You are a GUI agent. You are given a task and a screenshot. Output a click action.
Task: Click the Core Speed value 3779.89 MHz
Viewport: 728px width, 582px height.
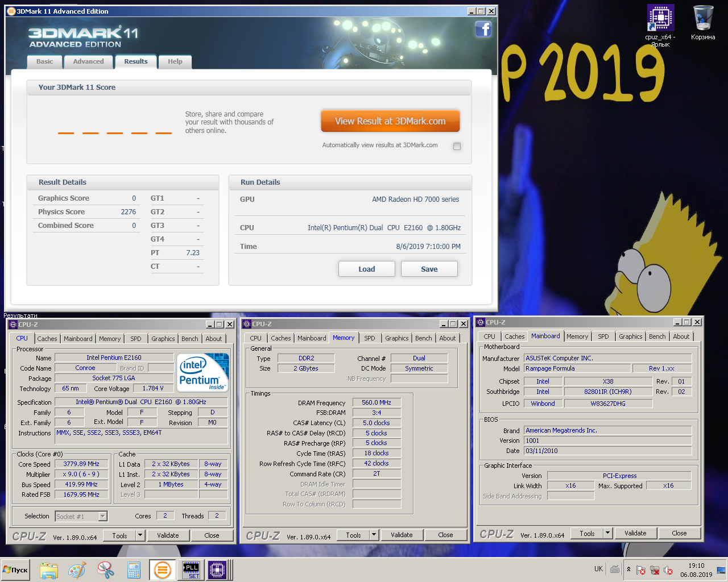[81, 464]
